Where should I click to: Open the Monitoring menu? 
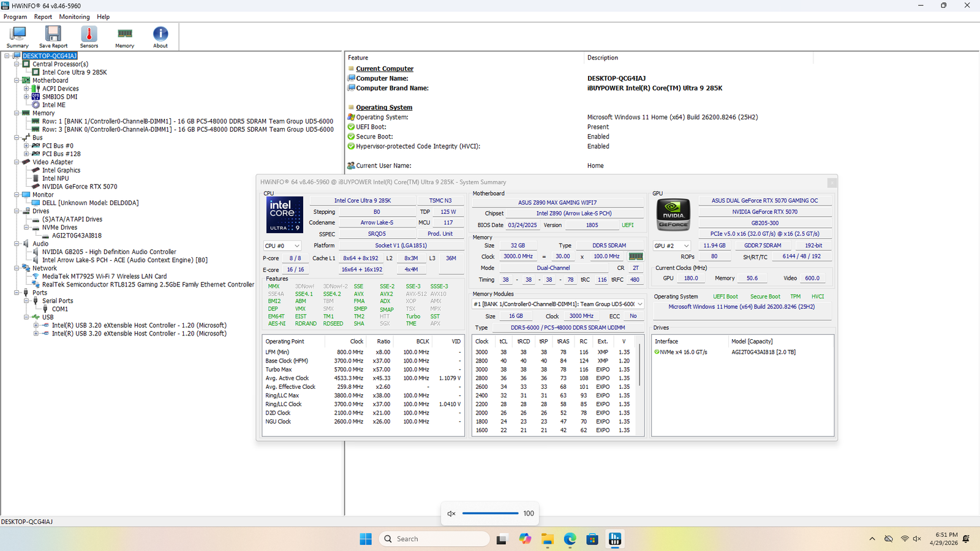click(74, 17)
